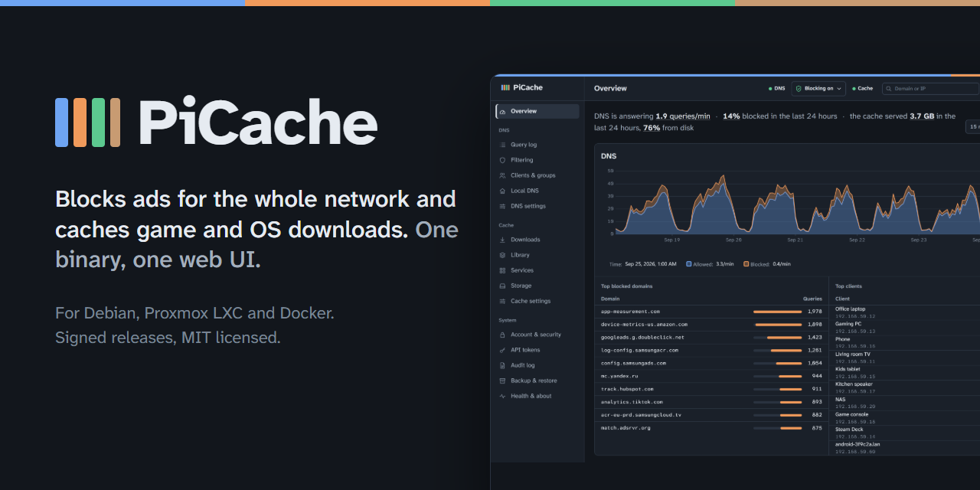Click the Services grid icon
The image size is (980, 490).
pyautogui.click(x=502, y=270)
